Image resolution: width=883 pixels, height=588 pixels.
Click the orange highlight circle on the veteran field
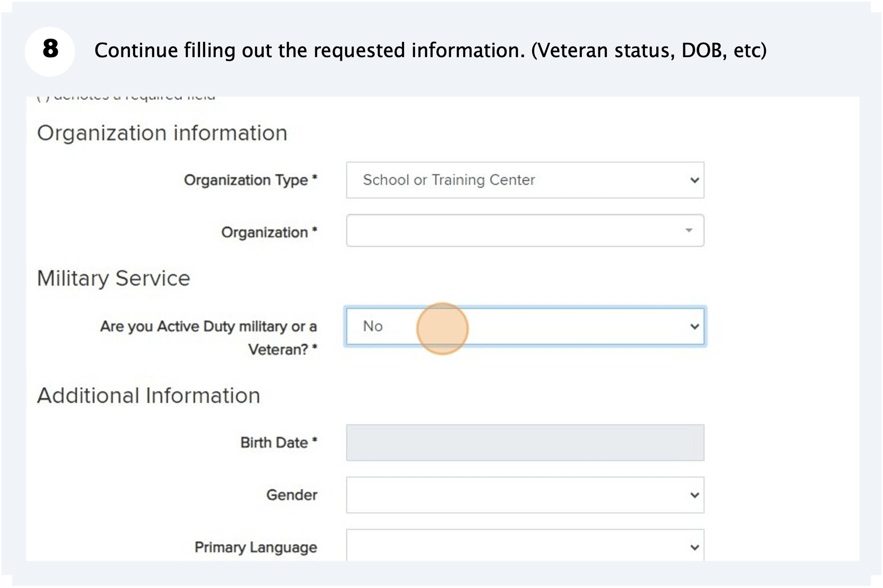442,328
